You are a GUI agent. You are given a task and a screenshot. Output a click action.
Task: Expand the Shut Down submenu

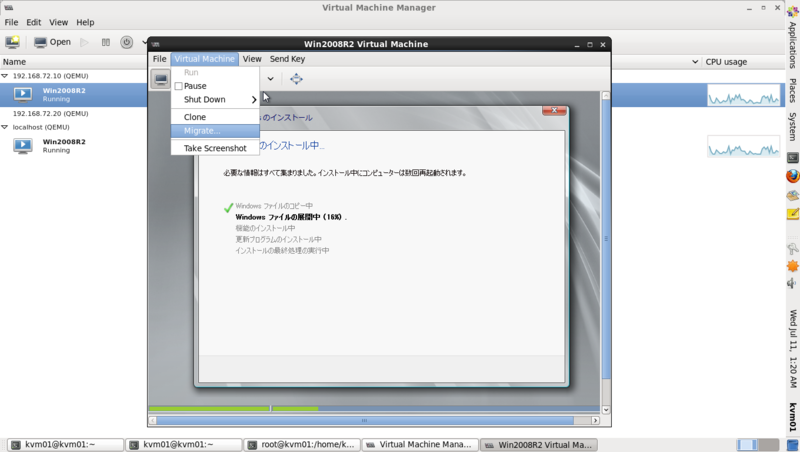pyautogui.click(x=215, y=99)
